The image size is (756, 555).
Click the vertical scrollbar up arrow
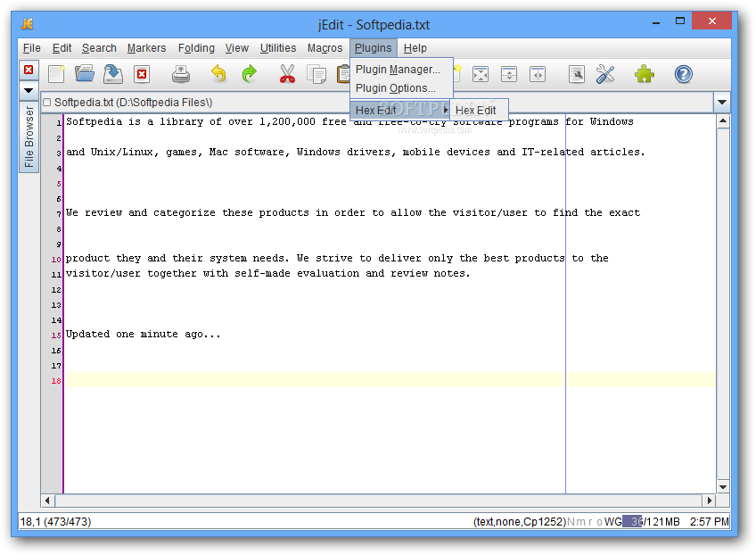pos(723,121)
